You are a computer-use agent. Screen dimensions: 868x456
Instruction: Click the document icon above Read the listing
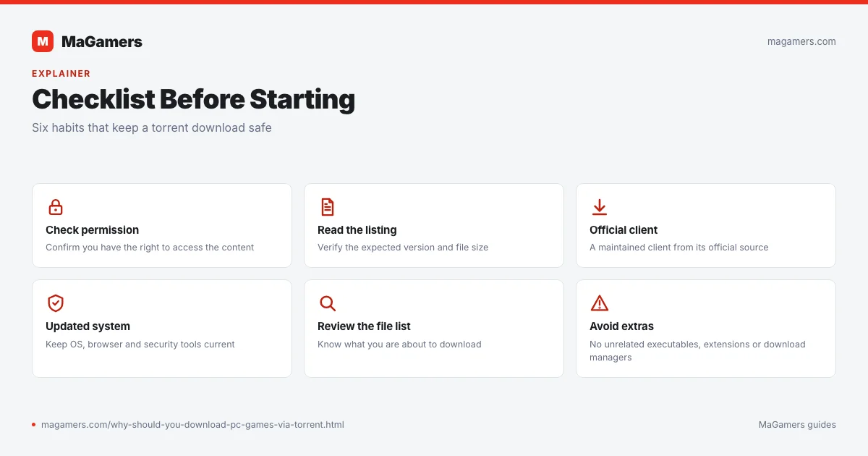(x=328, y=207)
